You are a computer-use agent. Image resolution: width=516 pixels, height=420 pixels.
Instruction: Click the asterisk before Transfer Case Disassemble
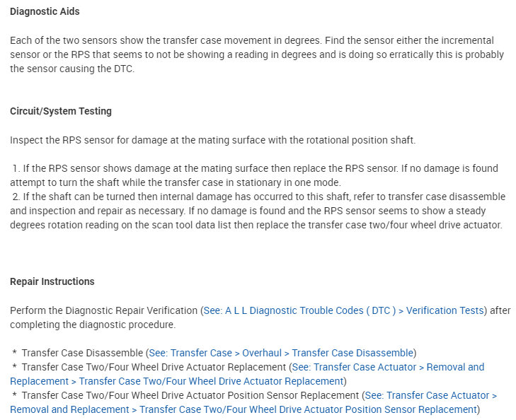(x=14, y=353)
